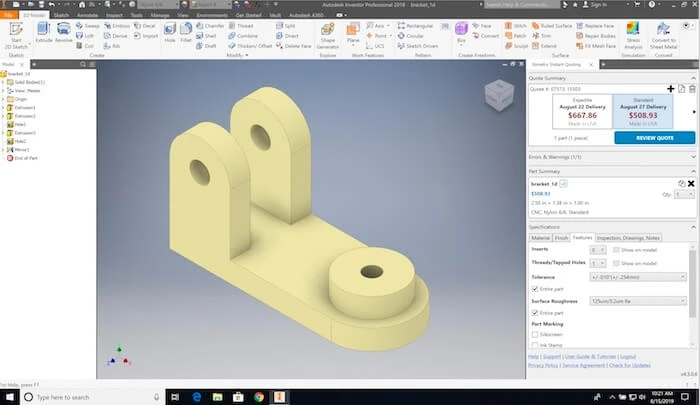This screenshot has height=405, width=700.
Task: Toggle Inserts Show on model checkbox
Action: click(x=616, y=250)
